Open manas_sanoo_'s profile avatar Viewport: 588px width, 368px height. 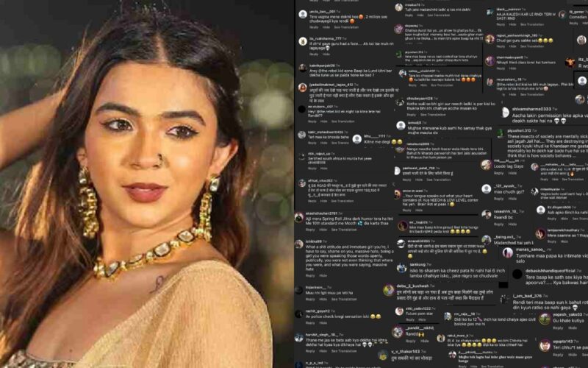click(x=508, y=252)
